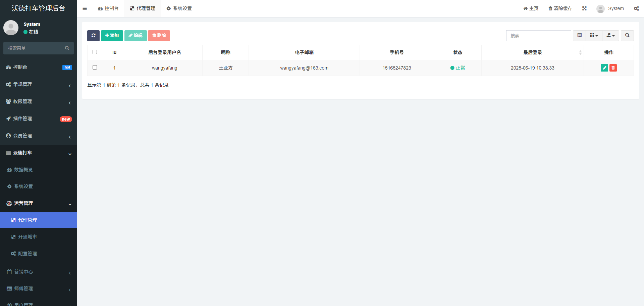Viewport: 644px width, 306px height.
Task: Sort the table by 最后登录 column
Action: click(533, 52)
